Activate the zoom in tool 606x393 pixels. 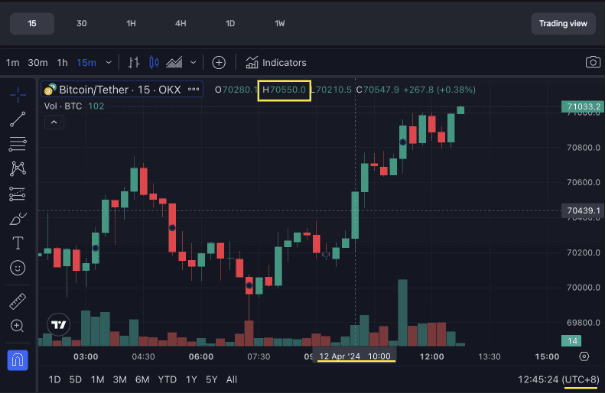point(17,326)
